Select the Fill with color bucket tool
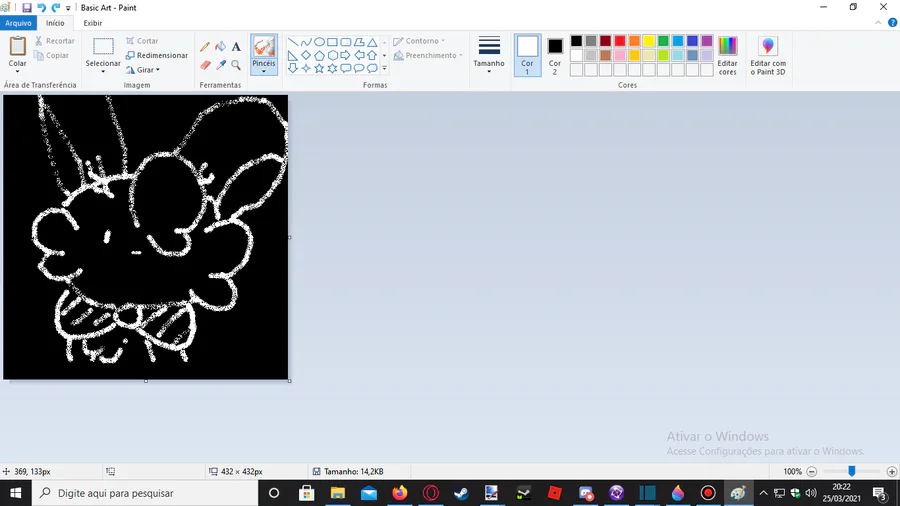Image resolution: width=900 pixels, height=506 pixels. [x=220, y=47]
